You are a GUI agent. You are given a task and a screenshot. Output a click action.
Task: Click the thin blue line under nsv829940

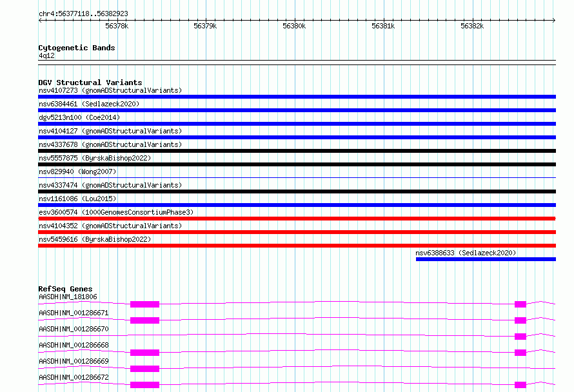point(297,178)
